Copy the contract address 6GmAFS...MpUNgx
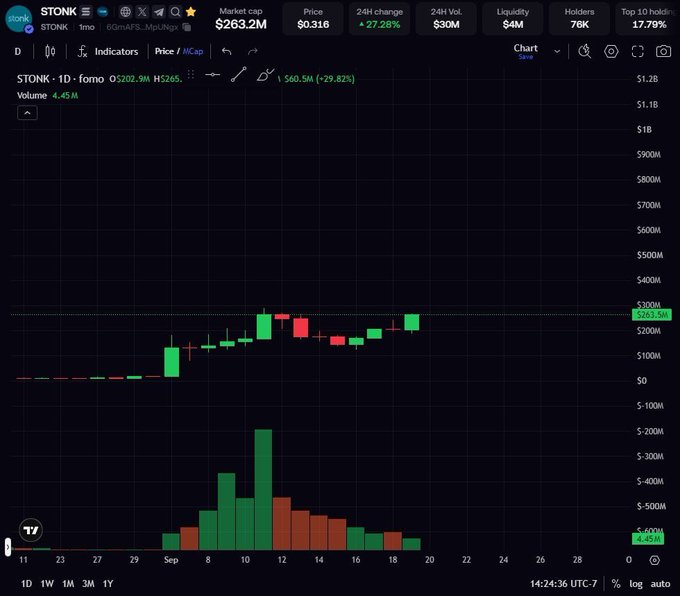Image resolution: width=680 pixels, height=596 pixels. [187, 27]
